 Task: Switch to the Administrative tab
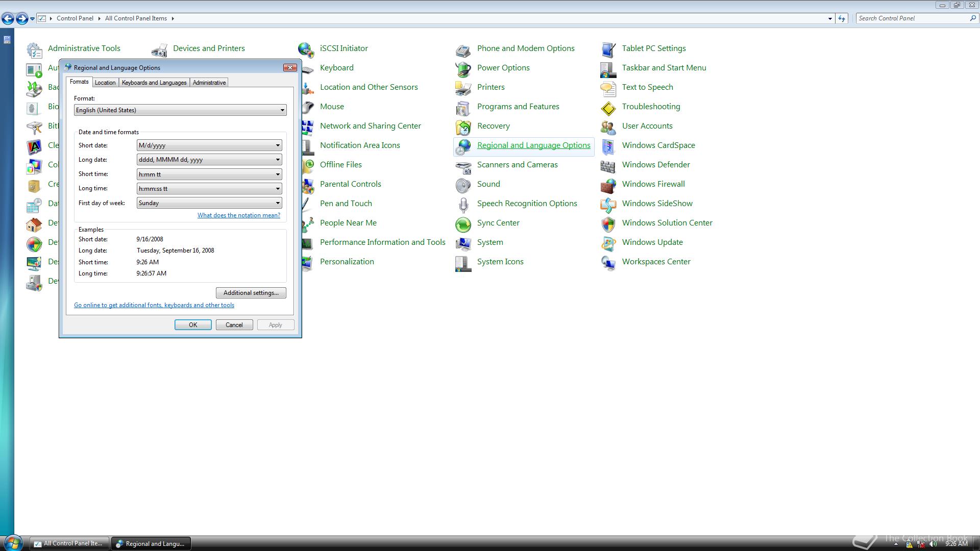209,83
